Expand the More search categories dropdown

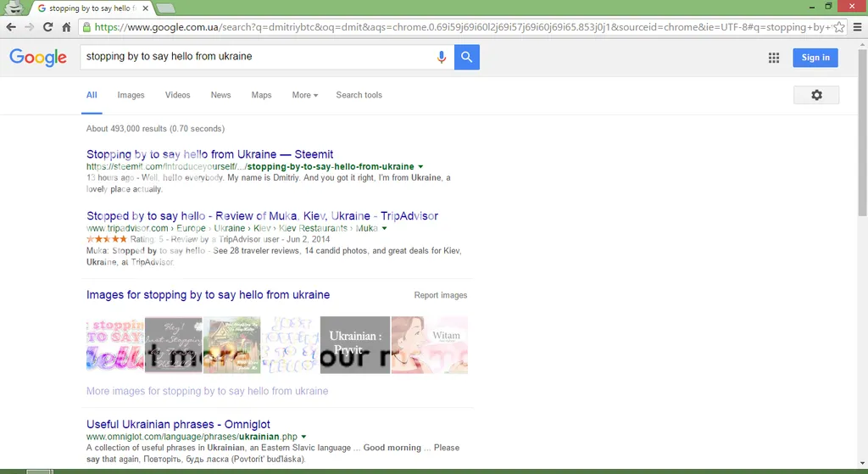point(305,95)
